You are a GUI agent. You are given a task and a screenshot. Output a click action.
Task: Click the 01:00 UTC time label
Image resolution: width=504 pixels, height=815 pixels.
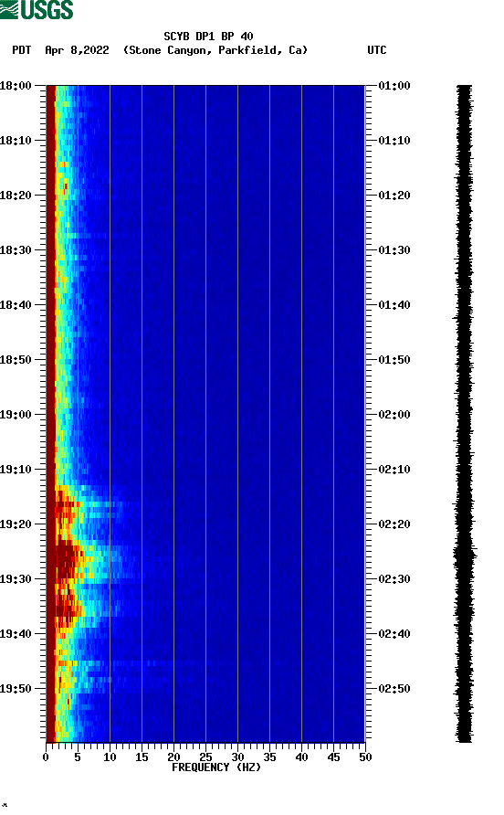click(394, 86)
